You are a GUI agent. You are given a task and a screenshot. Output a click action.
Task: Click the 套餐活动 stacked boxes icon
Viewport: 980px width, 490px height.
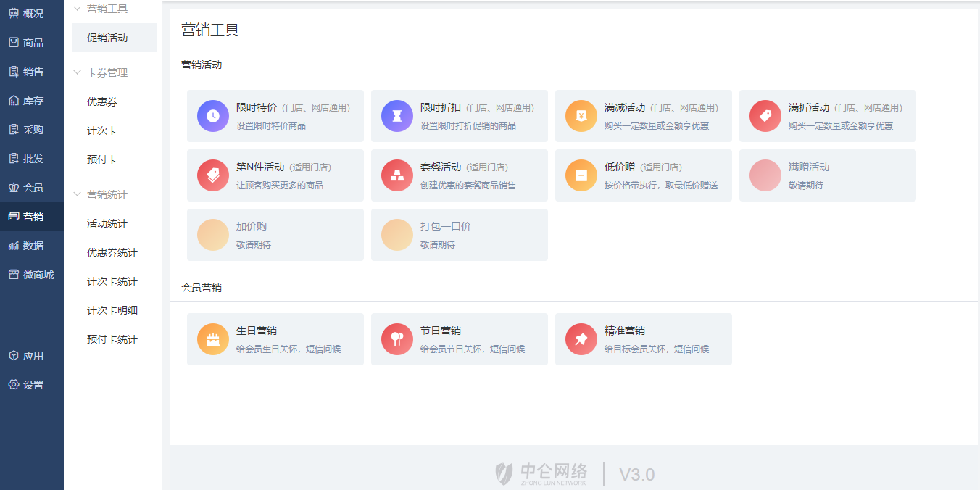tap(397, 175)
